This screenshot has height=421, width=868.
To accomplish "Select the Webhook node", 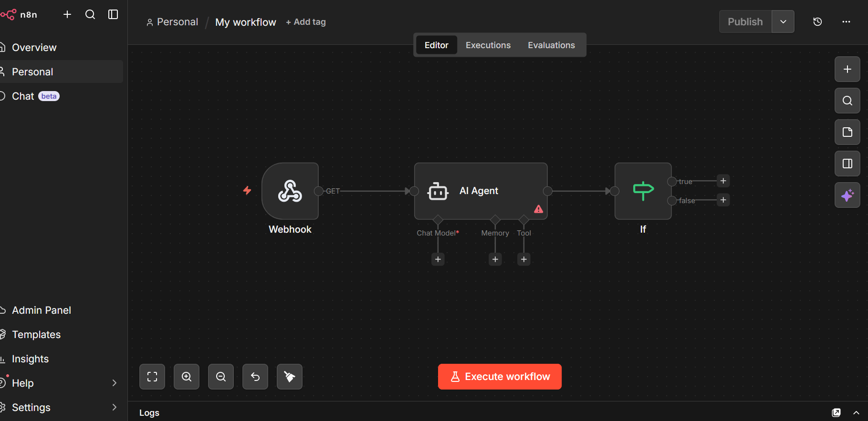I will (x=290, y=191).
